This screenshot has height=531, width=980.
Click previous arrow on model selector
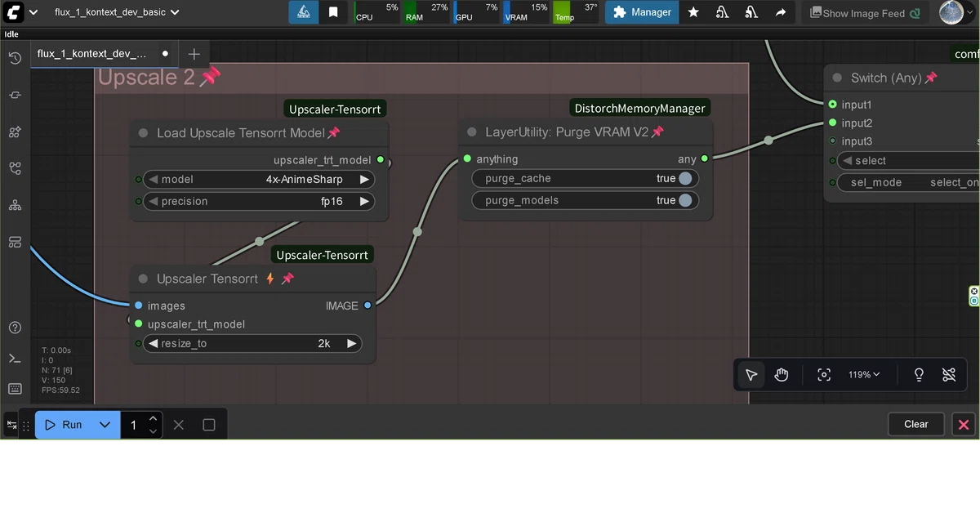153,179
